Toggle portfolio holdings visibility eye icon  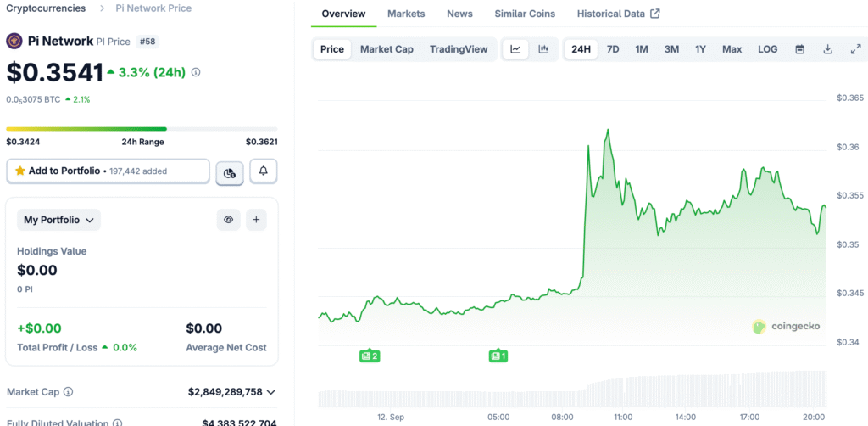(x=228, y=220)
